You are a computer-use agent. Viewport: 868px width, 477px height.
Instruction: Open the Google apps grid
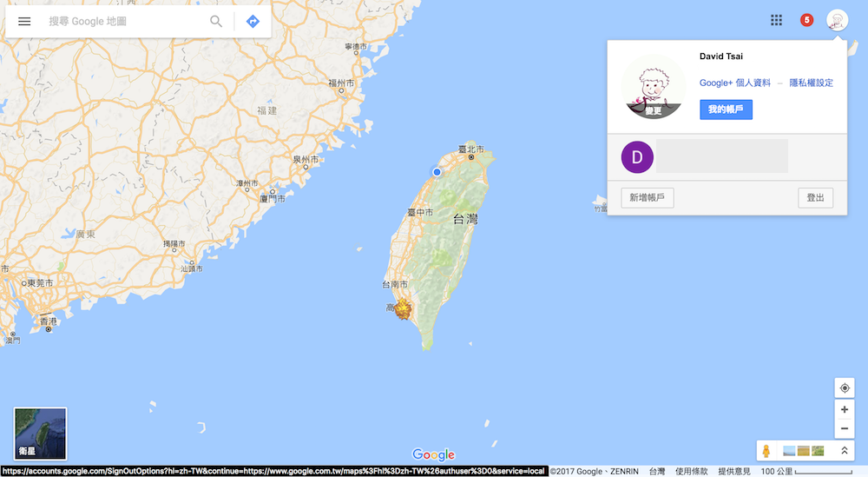pyautogui.click(x=776, y=21)
